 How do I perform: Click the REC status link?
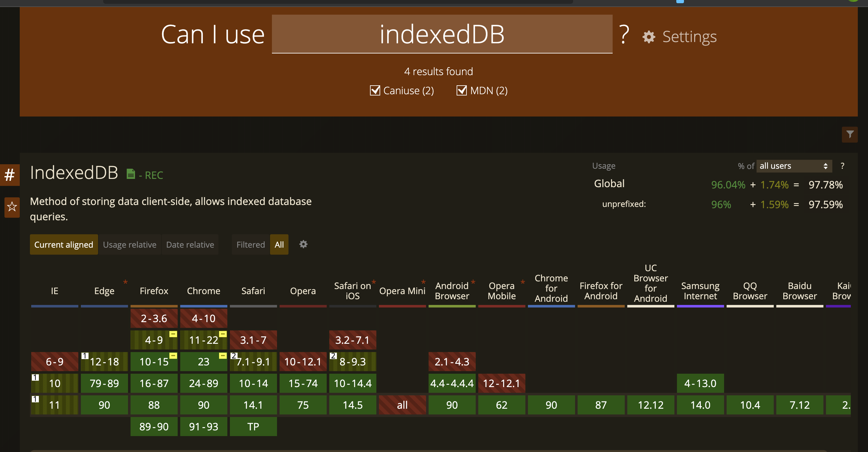pos(154,175)
